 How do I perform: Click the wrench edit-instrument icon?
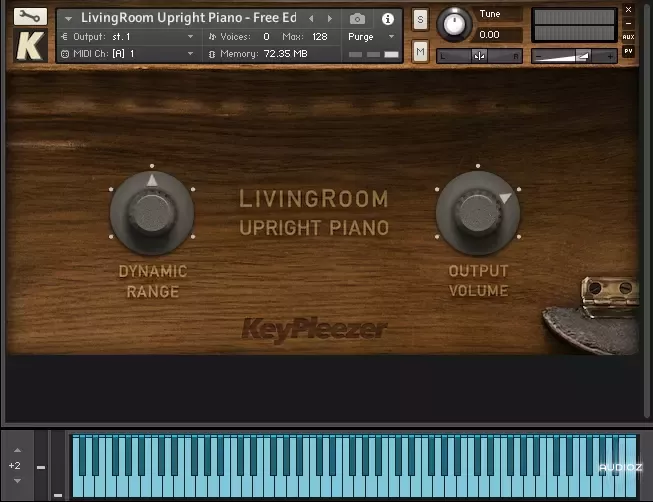tap(30, 17)
